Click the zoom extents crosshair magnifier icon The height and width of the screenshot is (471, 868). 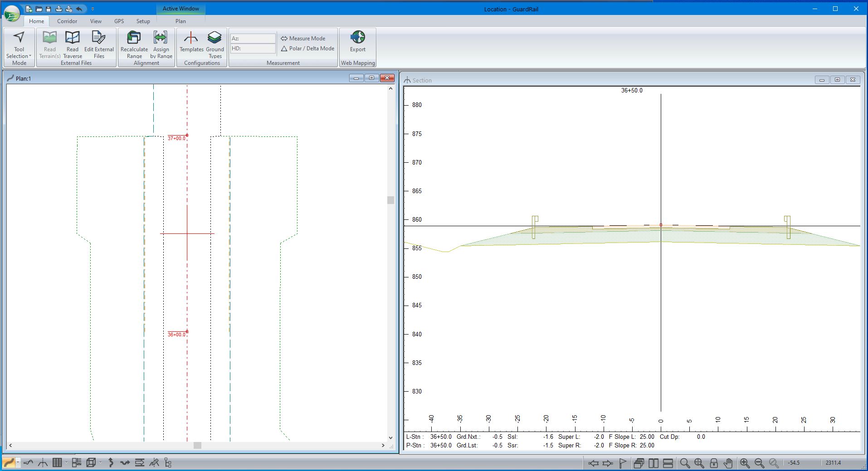[699, 463]
